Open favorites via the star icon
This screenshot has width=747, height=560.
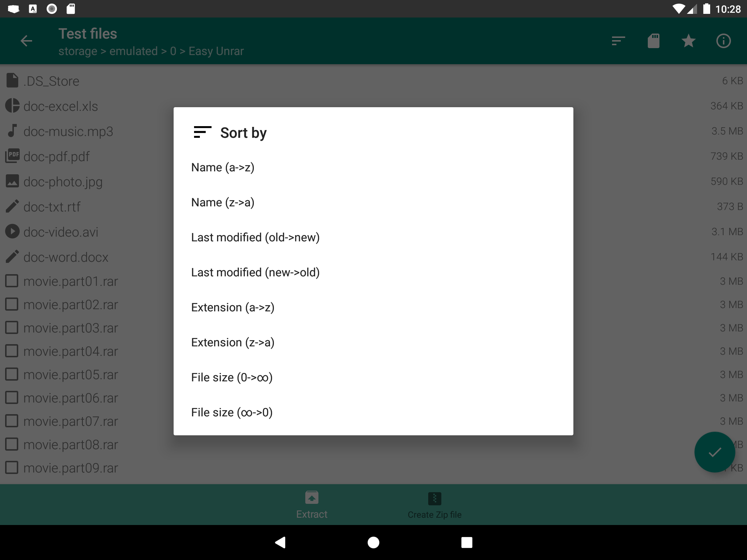tap(688, 41)
